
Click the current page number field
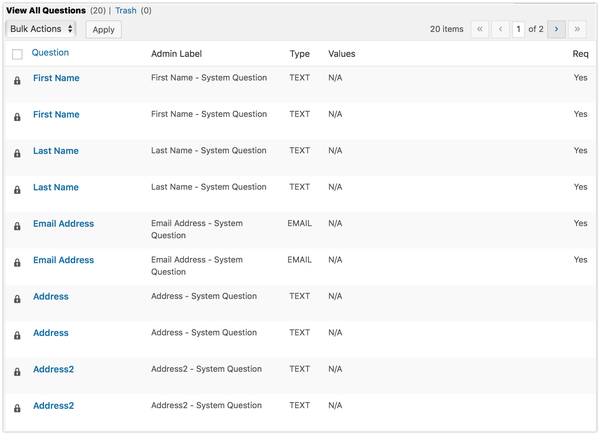(518, 29)
